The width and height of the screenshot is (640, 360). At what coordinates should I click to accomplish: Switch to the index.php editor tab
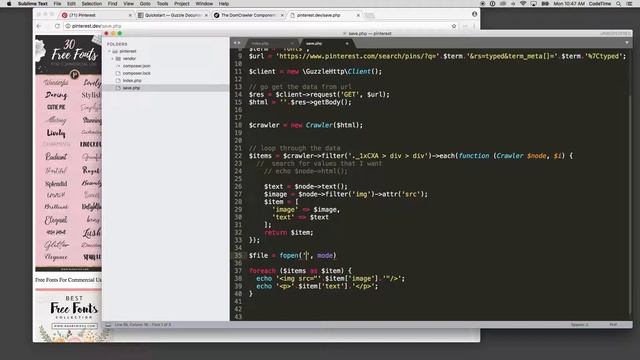coord(270,43)
